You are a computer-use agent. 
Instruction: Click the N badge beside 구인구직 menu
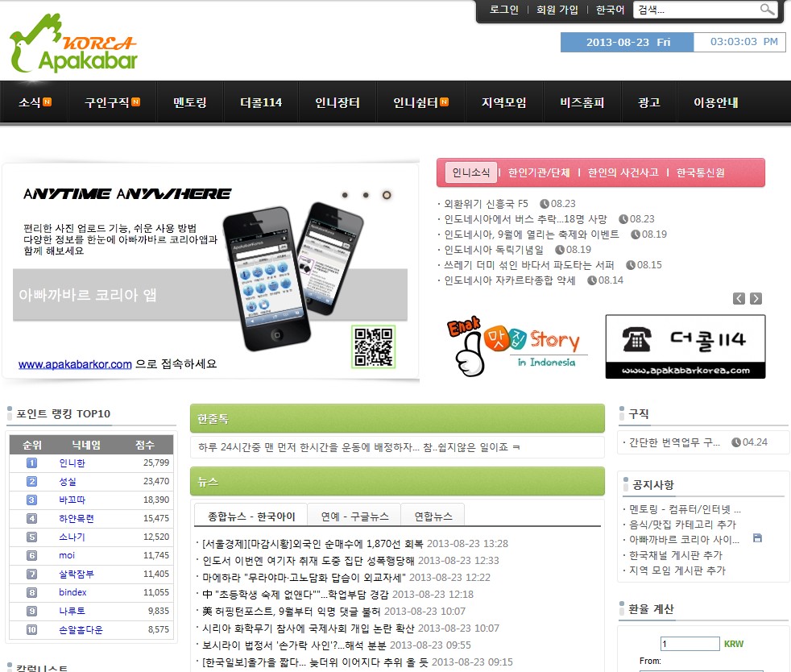(x=135, y=102)
